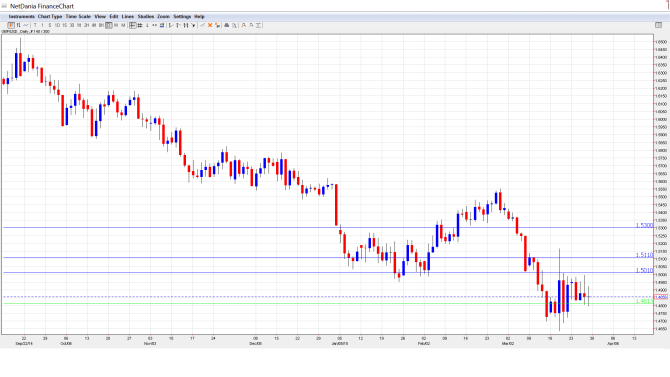Open the Settings menu

pos(182,17)
